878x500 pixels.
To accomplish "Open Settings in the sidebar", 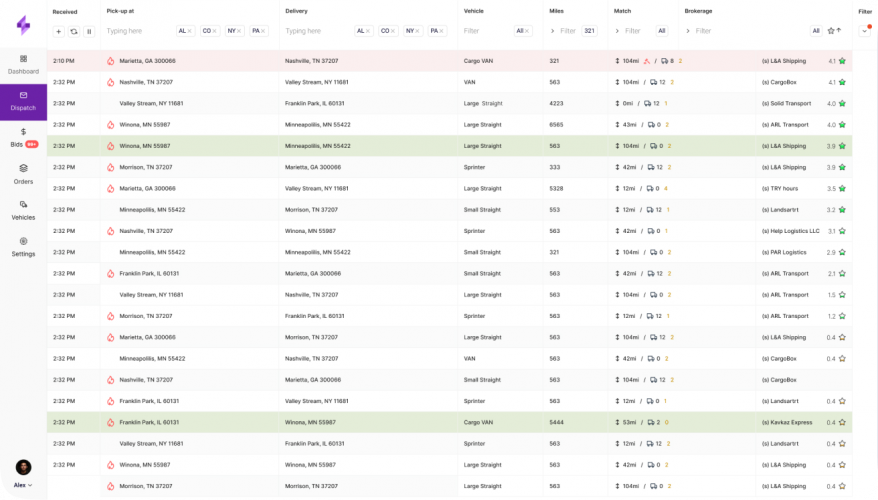I will 23,247.
